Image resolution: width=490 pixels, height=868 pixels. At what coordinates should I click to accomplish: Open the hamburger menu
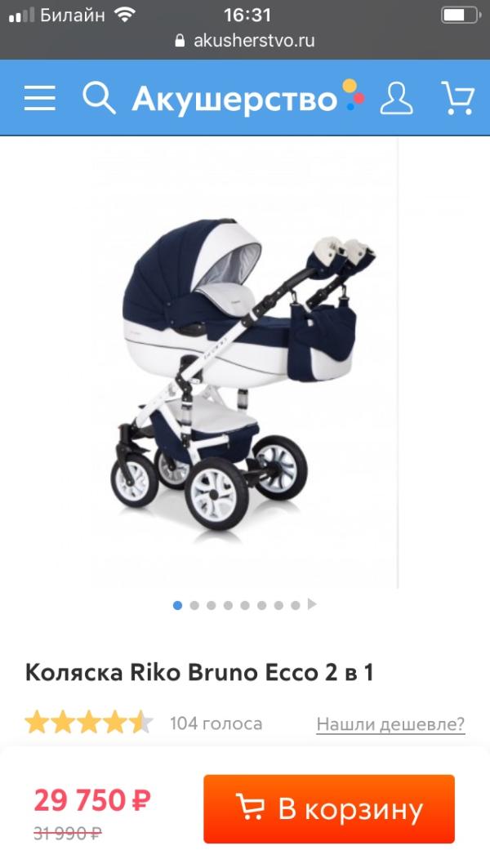tap(40, 98)
